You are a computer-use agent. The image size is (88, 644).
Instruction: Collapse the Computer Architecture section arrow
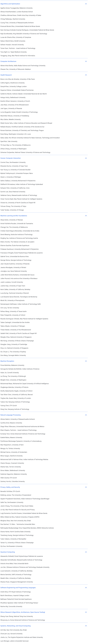86,61
